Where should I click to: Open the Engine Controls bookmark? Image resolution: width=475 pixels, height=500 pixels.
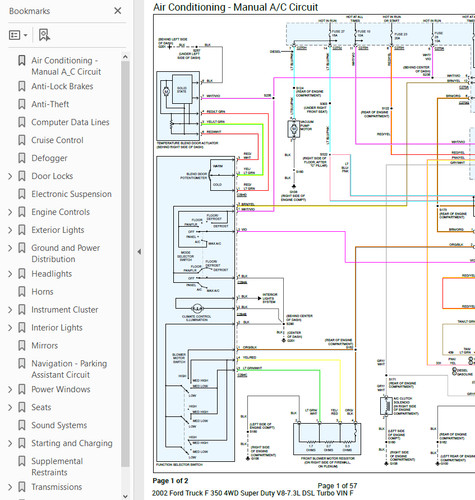(x=60, y=212)
